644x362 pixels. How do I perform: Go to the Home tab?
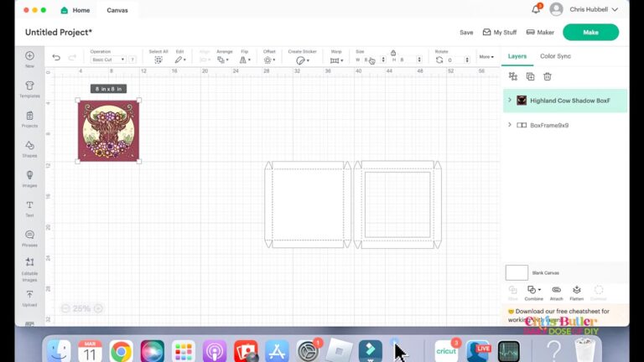click(75, 10)
